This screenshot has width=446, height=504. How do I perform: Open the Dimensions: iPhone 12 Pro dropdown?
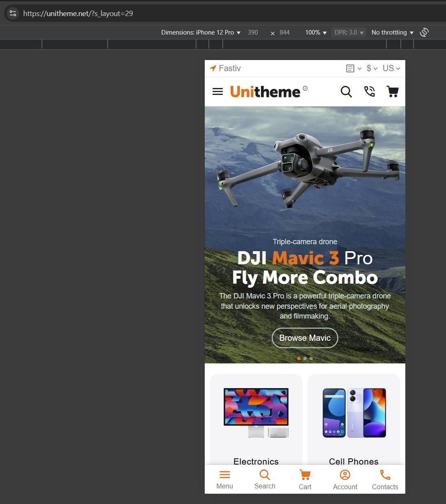click(201, 32)
